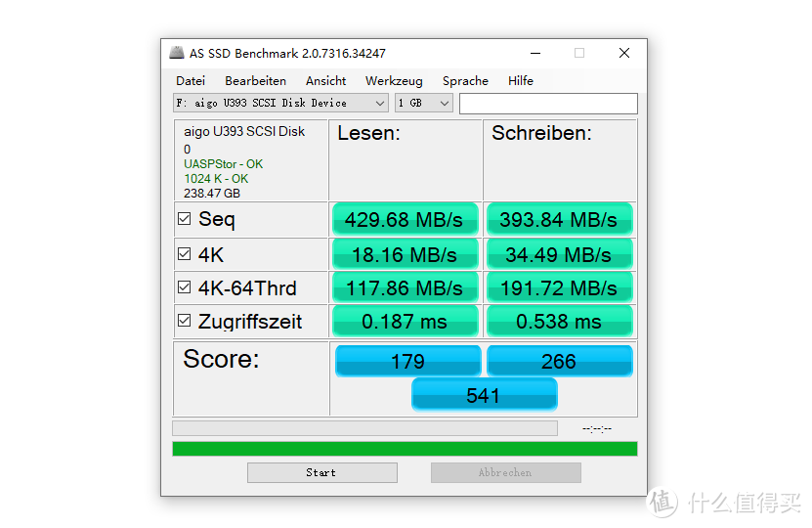Open the Bearbeiten menu
Viewport: 812px width, 528px height.
[255, 81]
